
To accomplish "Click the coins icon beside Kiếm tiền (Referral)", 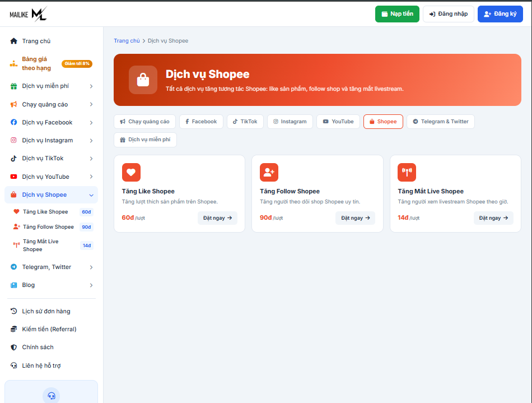I will pyautogui.click(x=13, y=329).
